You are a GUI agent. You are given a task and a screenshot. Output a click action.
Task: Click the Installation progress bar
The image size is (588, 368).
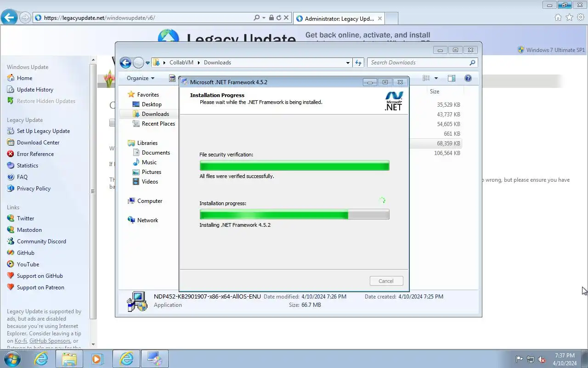click(294, 214)
